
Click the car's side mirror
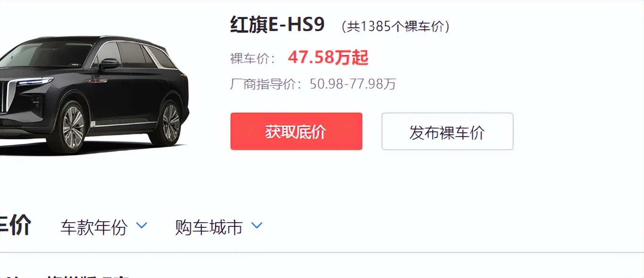point(109,64)
